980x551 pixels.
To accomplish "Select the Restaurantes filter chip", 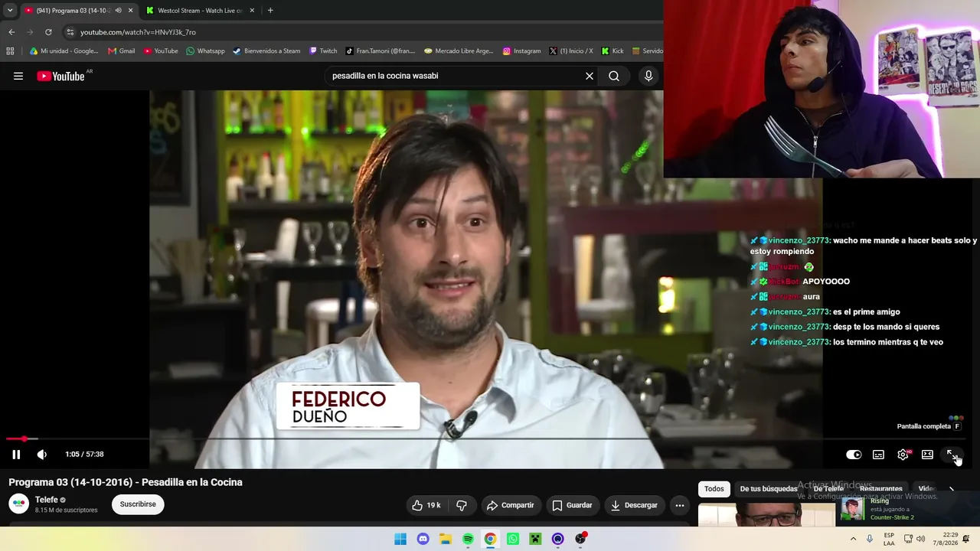I will coord(881,489).
